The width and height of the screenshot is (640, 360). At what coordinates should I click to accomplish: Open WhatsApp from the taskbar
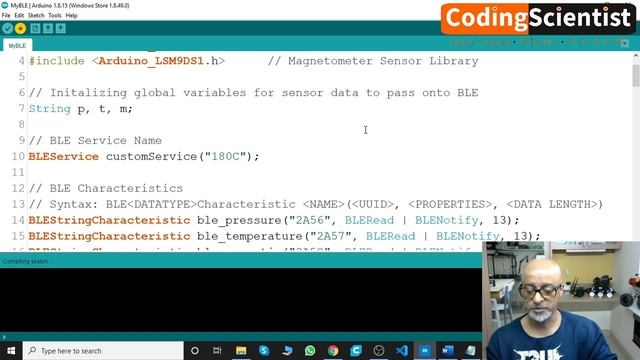pos(310,351)
